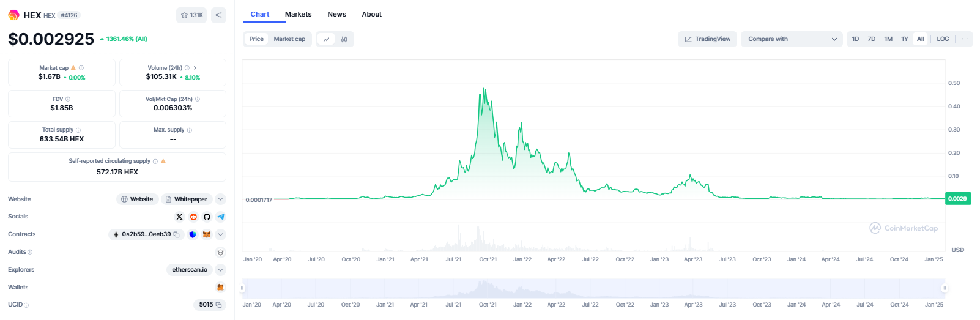Click the 0.0029 current price marker
Screen dimensions: 980x320
tap(958, 199)
